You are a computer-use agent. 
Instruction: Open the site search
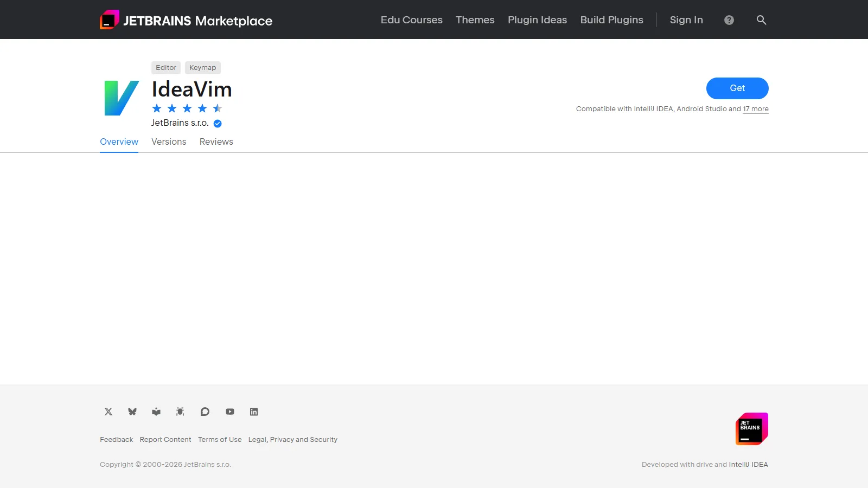click(761, 20)
